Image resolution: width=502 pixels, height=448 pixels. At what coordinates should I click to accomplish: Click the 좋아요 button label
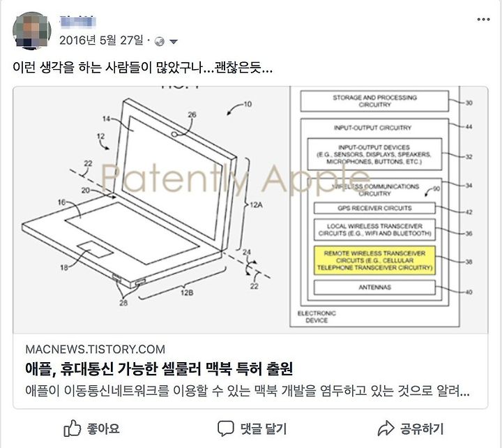(103, 428)
